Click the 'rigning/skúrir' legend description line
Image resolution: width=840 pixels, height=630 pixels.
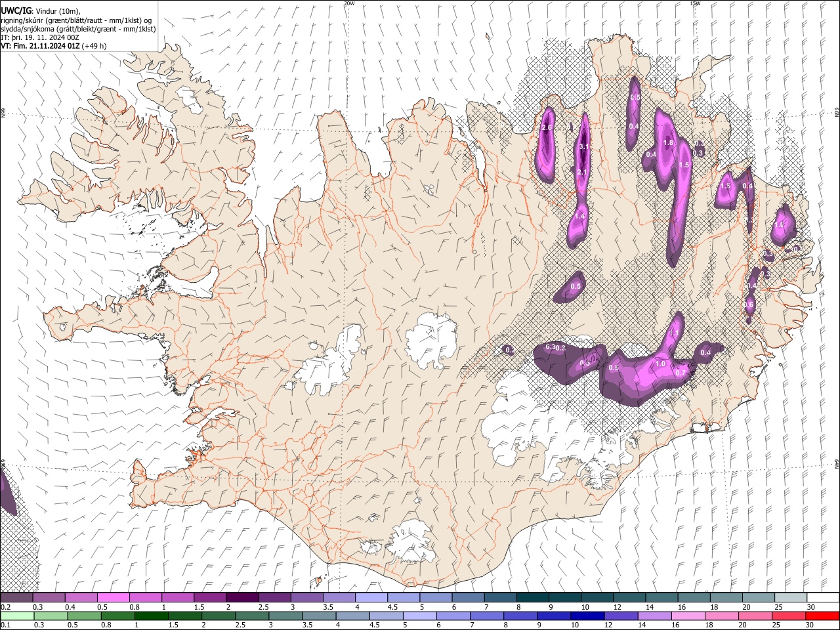[x=77, y=20]
